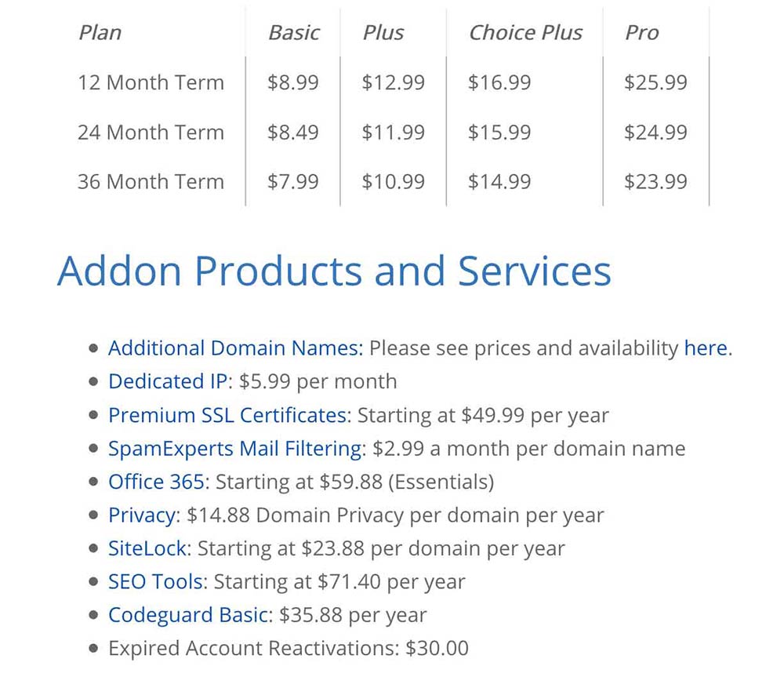Click the Privacy addon link
Screen dimensions: 784x677
[142, 515]
